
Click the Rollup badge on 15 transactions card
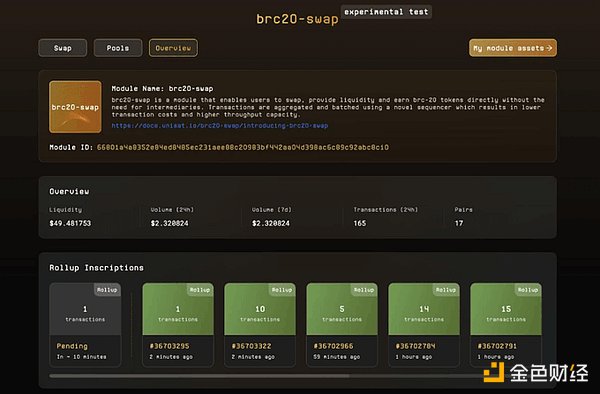pyautogui.click(x=528, y=290)
